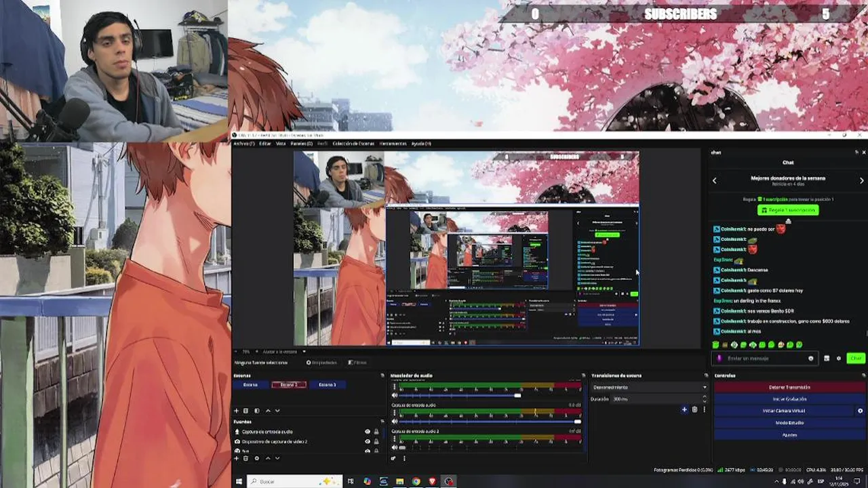Open source properties gear in Fuentes toolbar

pos(256,458)
